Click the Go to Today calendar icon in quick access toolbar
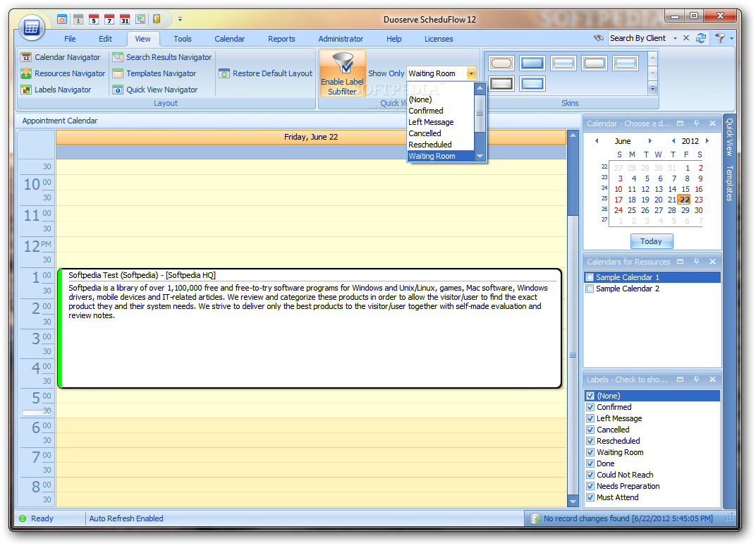756x546 pixels. point(62,19)
